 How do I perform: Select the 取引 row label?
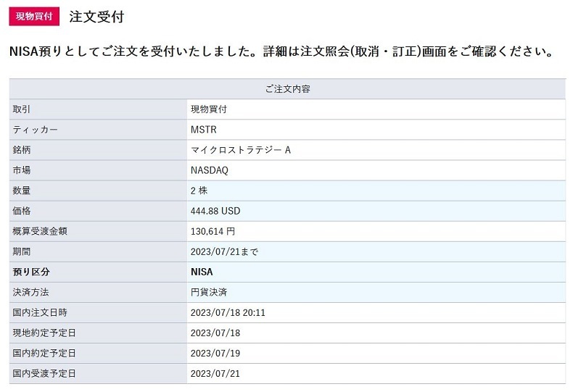pyautogui.click(x=22, y=109)
